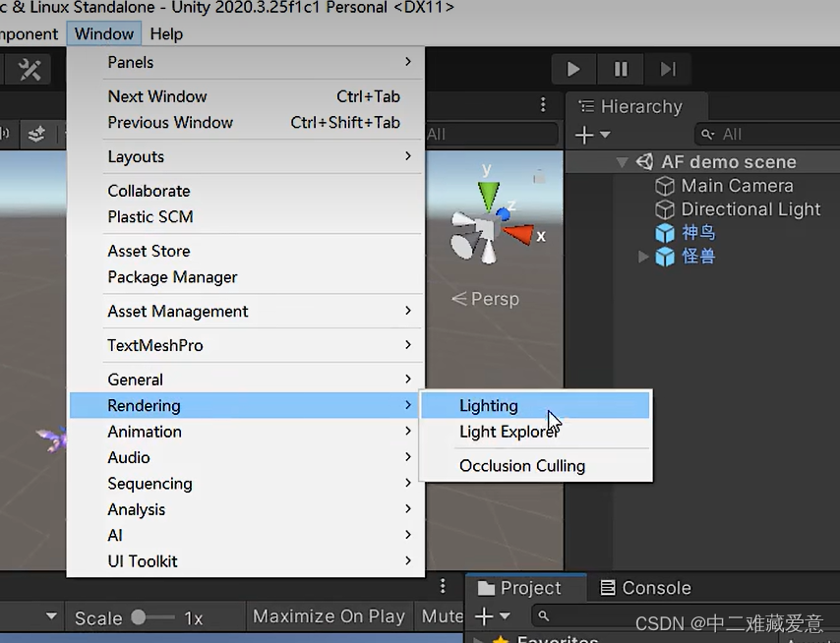The height and width of the screenshot is (643, 840).
Task: Choose Next Window menu entry
Action: point(247,96)
